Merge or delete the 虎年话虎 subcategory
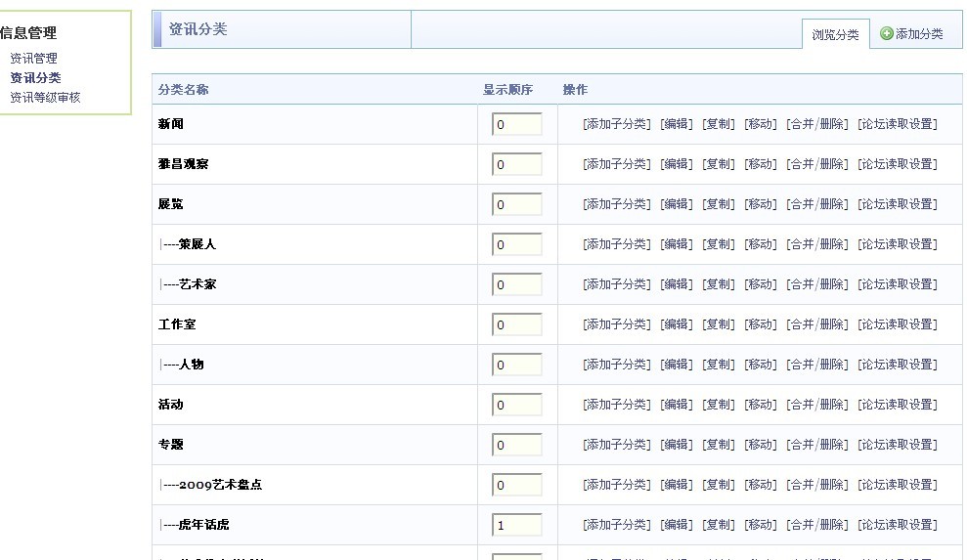Image resolution: width=967 pixels, height=560 pixels. click(817, 525)
